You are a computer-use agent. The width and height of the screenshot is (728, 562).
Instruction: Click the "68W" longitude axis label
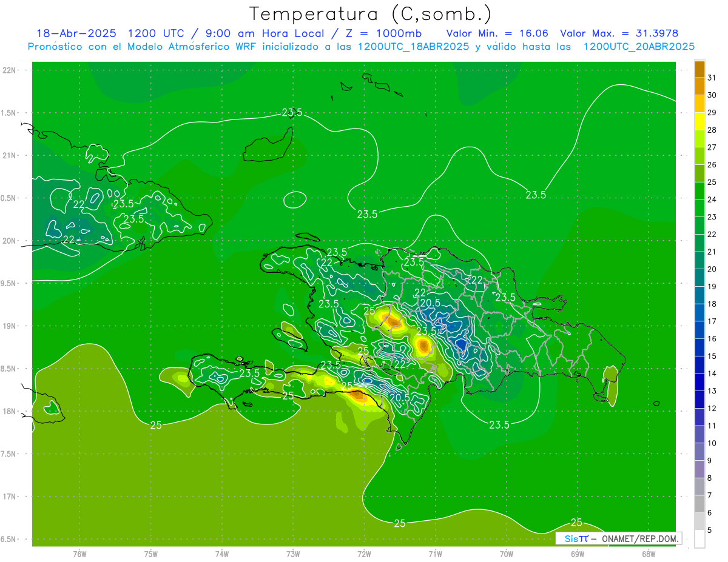click(649, 554)
